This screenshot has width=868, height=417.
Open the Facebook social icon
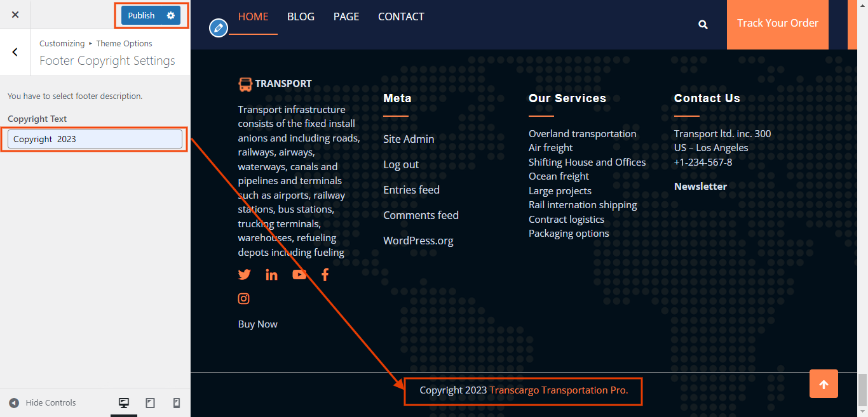(325, 275)
